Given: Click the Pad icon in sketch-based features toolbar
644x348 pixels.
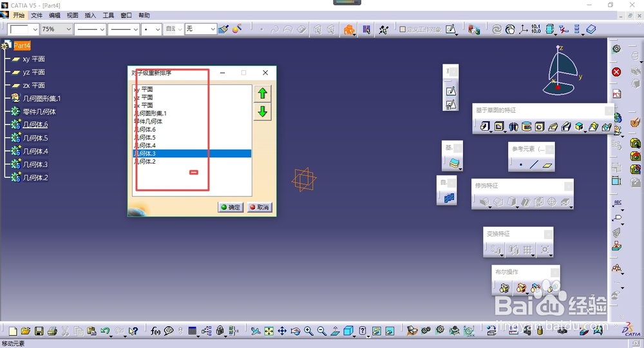Looking at the screenshot, I should click(x=485, y=126).
